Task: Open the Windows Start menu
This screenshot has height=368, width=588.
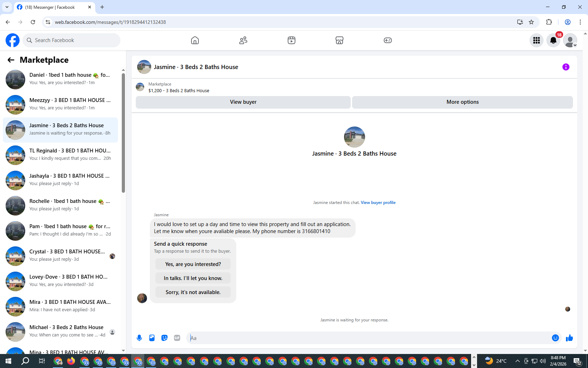Action: coord(8,361)
